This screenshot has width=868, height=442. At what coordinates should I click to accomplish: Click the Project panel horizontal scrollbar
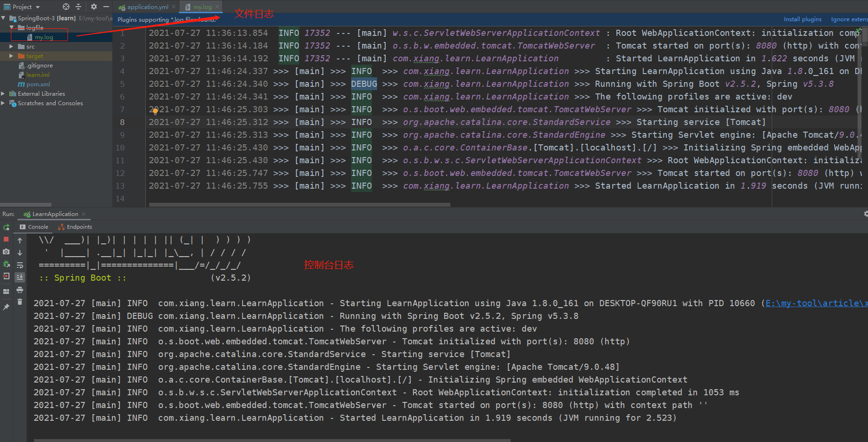point(25,205)
